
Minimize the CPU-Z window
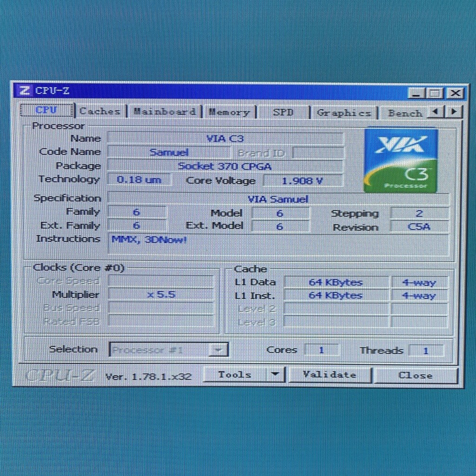point(416,93)
